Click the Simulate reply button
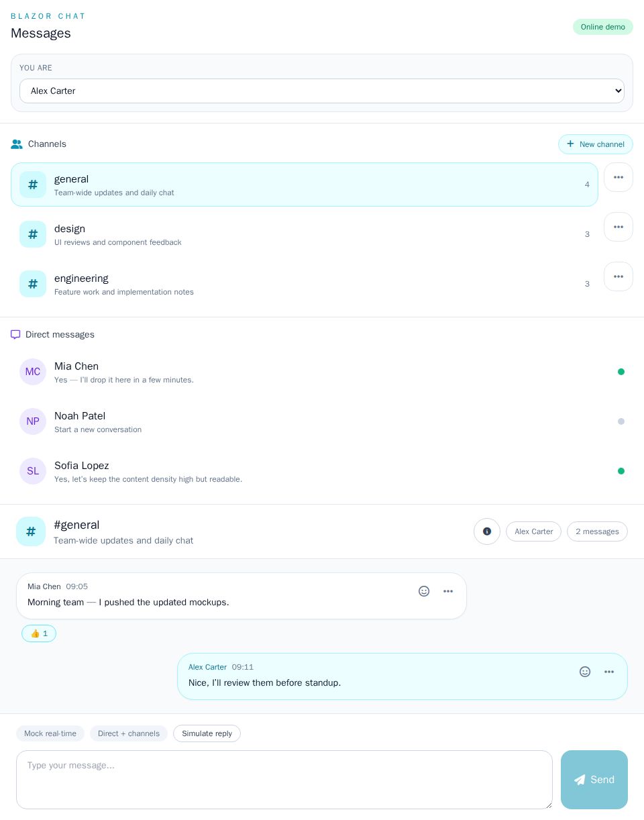The height and width of the screenshot is (820, 644). [207, 733]
